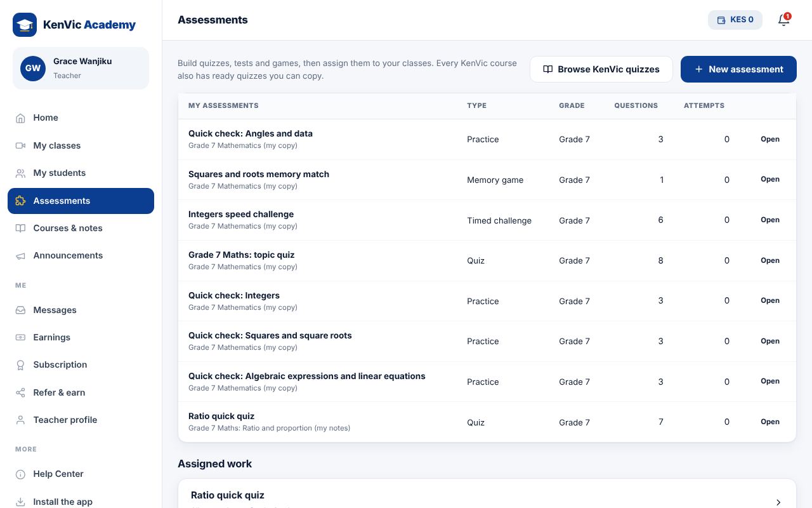Click the Teacher profile person icon
The width and height of the screenshot is (812, 508).
[20, 420]
